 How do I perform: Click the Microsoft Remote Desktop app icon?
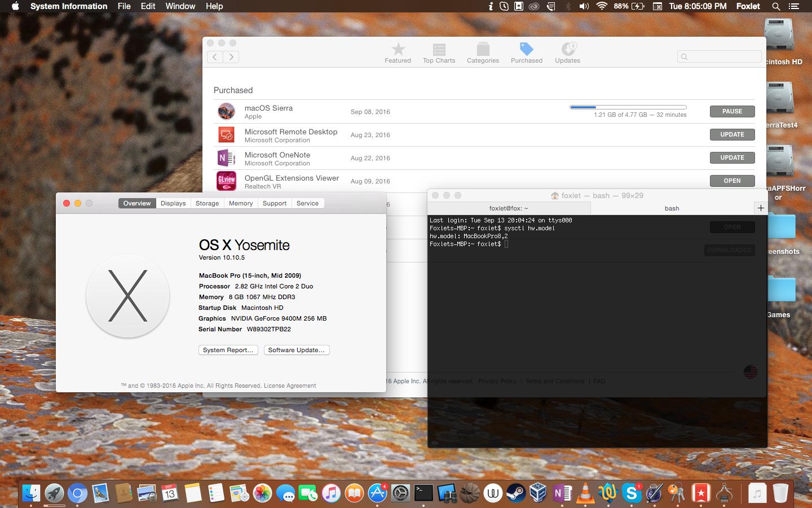pos(226,135)
